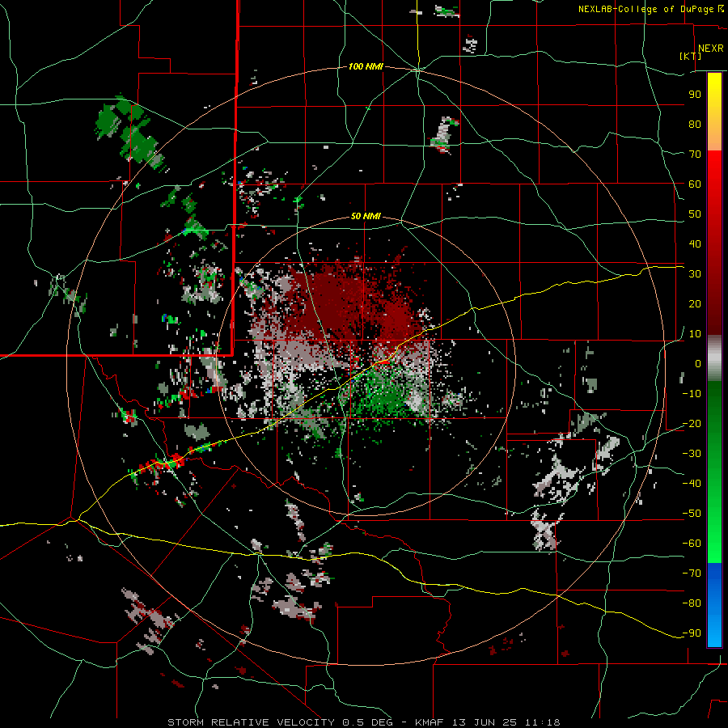
Task: Click the '100 NMI' range ring label
Action: (x=366, y=66)
